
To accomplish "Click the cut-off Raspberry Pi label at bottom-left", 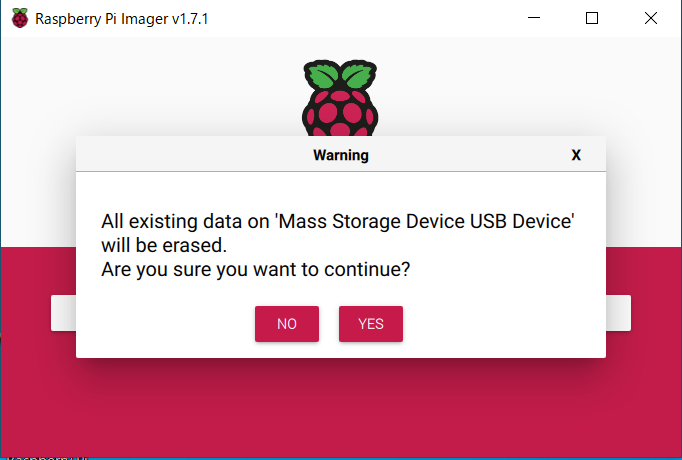I will pos(48,457).
